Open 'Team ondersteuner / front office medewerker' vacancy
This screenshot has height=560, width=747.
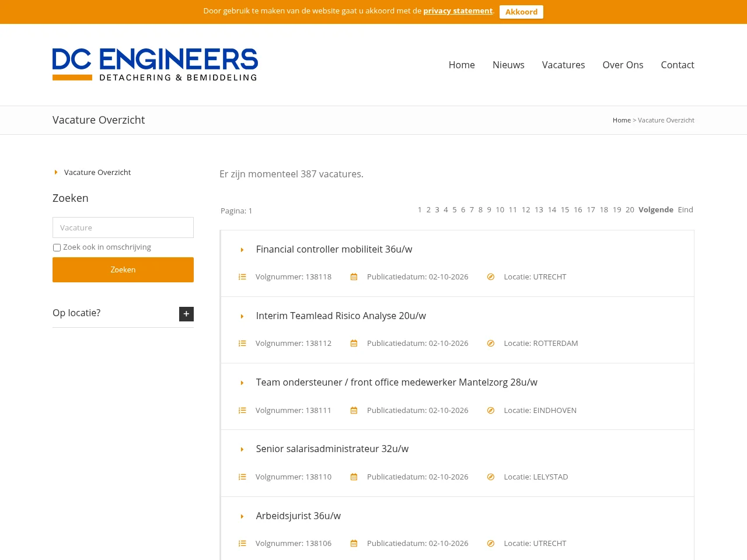pos(396,382)
